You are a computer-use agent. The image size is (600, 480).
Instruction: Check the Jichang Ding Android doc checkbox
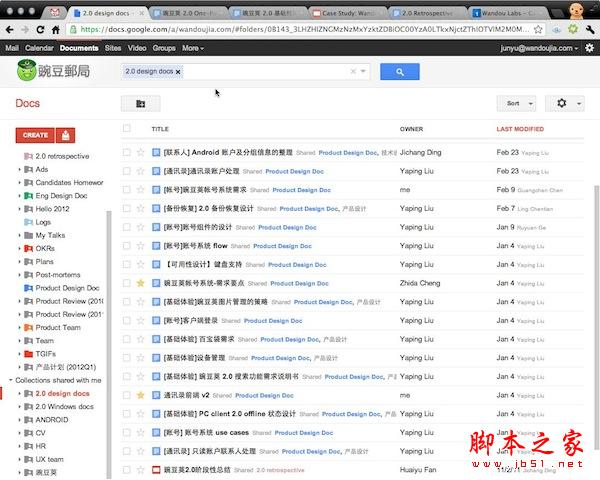click(x=127, y=152)
